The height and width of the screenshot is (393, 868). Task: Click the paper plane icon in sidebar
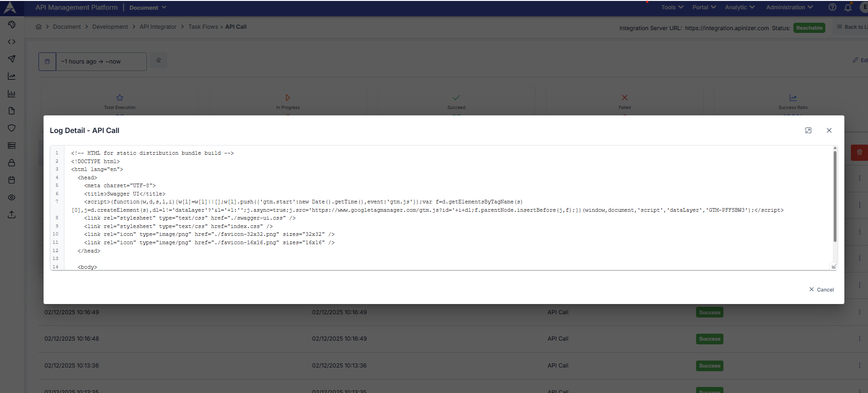(12, 59)
